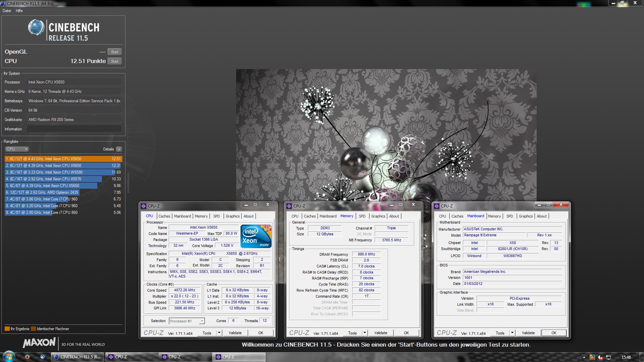Click the Cinebench logo icon
Viewport: 644px width, 362px height.
tap(36, 27)
